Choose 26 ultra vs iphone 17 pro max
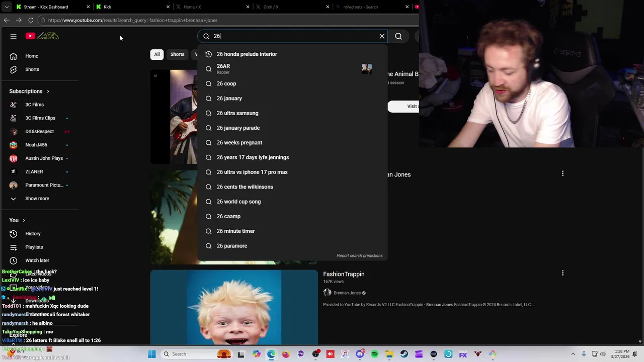Viewport: 644px width, 362px height. (x=292, y=172)
